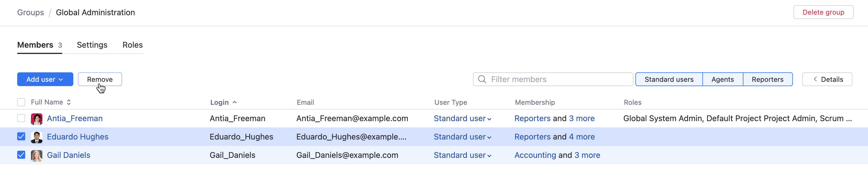The width and height of the screenshot is (868, 186).
Task: Open the Add user dropdown
Action: click(45, 79)
